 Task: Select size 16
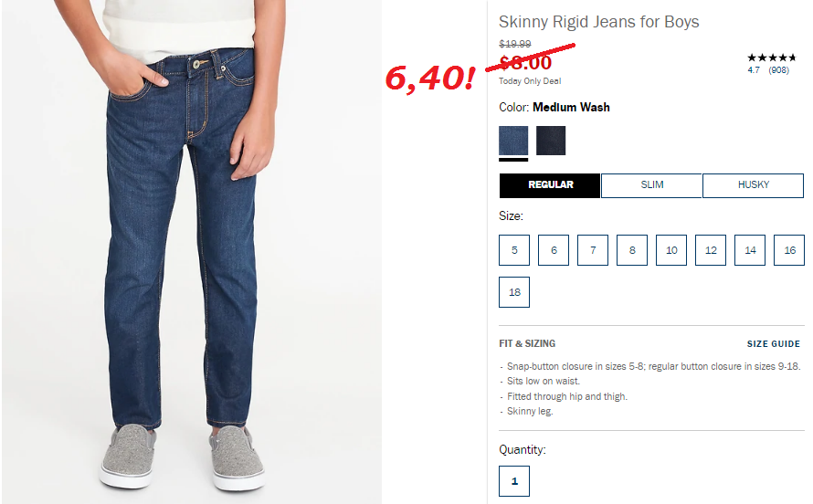tap(789, 250)
